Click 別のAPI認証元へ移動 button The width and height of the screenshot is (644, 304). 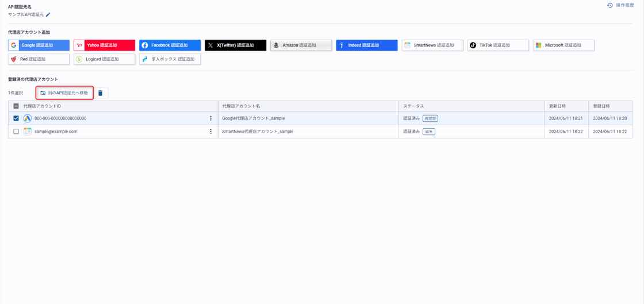pos(64,93)
